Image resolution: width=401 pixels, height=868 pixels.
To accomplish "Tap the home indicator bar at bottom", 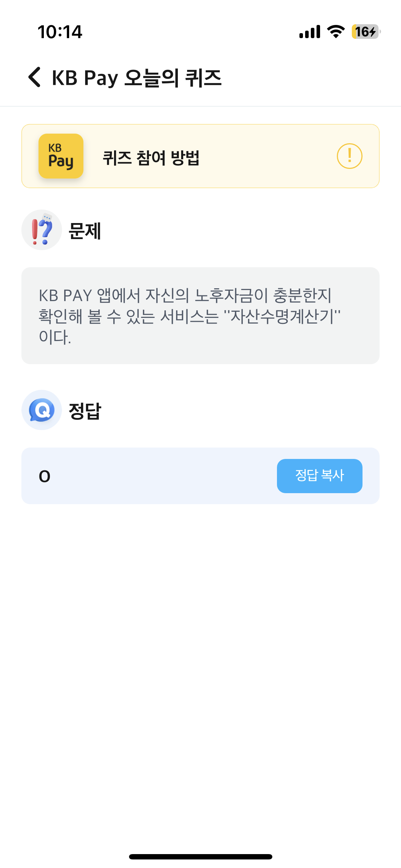I will pos(200,857).
